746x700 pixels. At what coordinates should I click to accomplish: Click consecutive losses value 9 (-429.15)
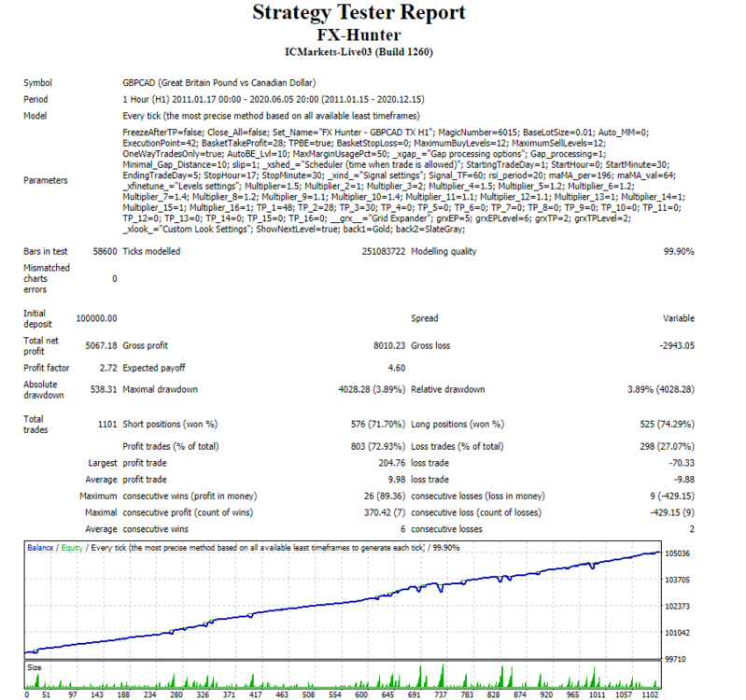point(672,497)
